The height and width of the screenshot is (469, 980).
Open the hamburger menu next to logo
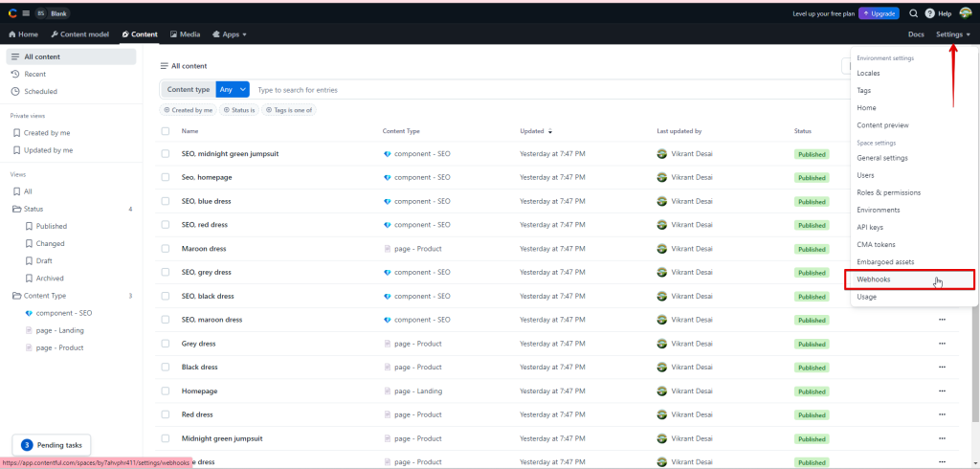point(24,13)
